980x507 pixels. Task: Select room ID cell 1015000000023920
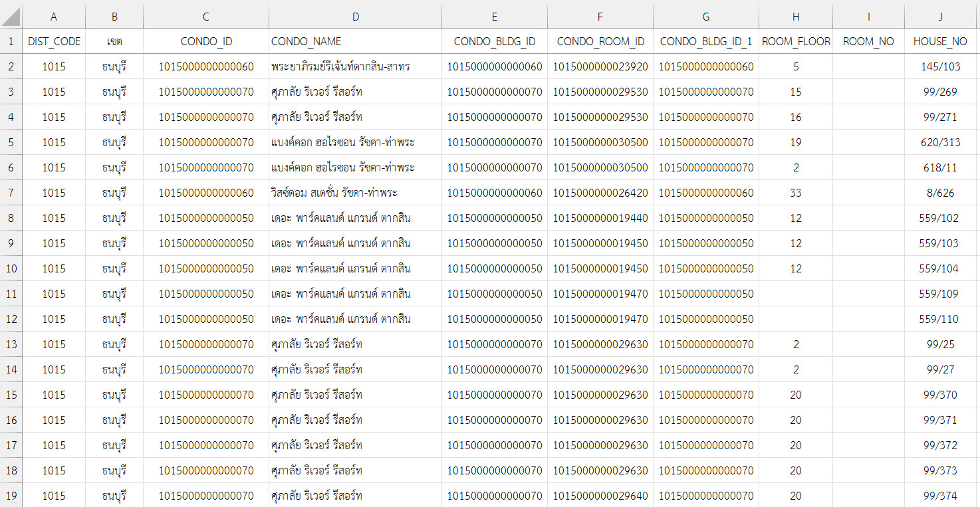coord(600,66)
